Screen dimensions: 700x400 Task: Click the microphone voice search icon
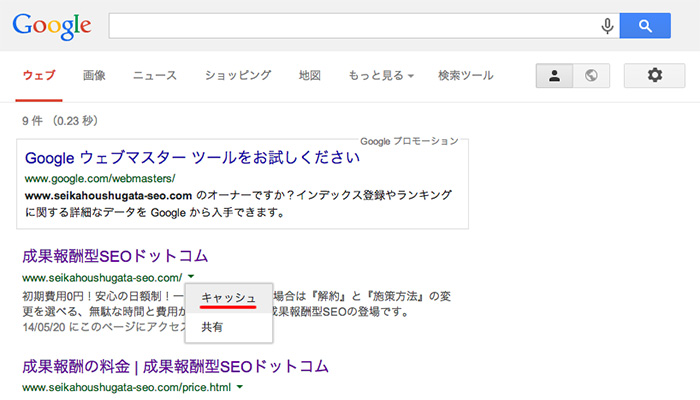(x=607, y=26)
